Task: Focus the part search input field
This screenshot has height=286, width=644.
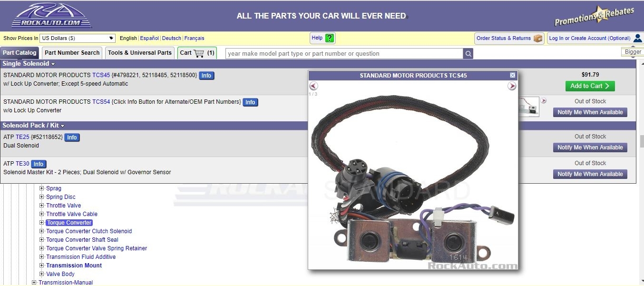Action: tap(344, 54)
